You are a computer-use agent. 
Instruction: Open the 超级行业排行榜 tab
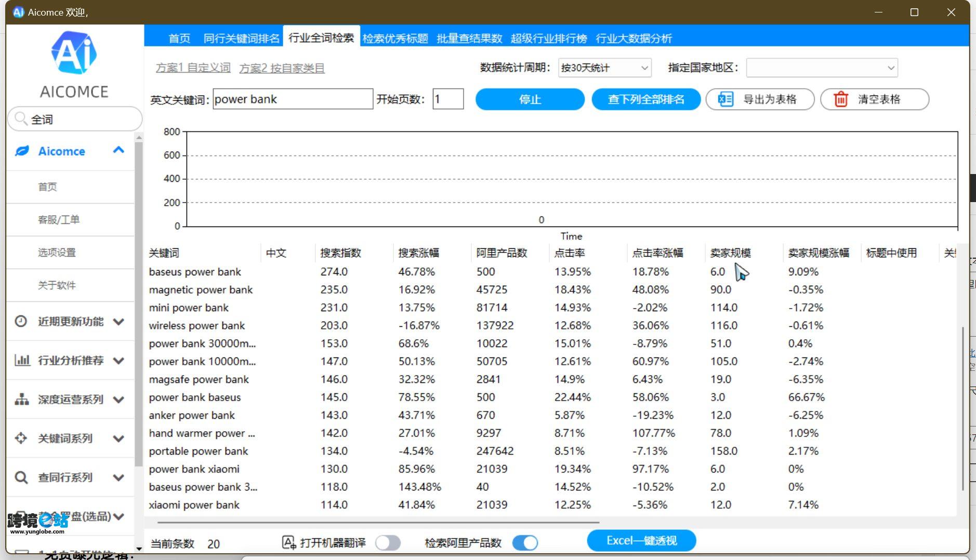549,38
